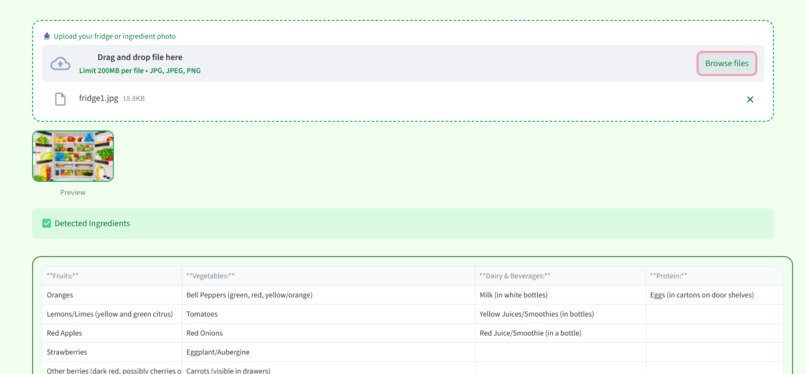Image resolution: width=806 pixels, height=374 pixels.
Task: Open the fridge preview thumbnail
Action: (x=73, y=156)
